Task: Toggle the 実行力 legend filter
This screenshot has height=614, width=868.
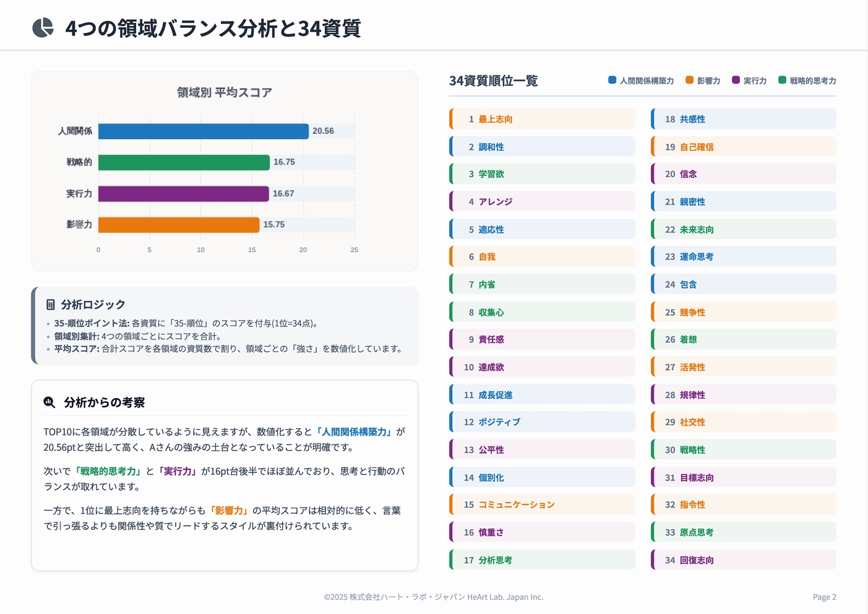Action: tap(750, 80)
